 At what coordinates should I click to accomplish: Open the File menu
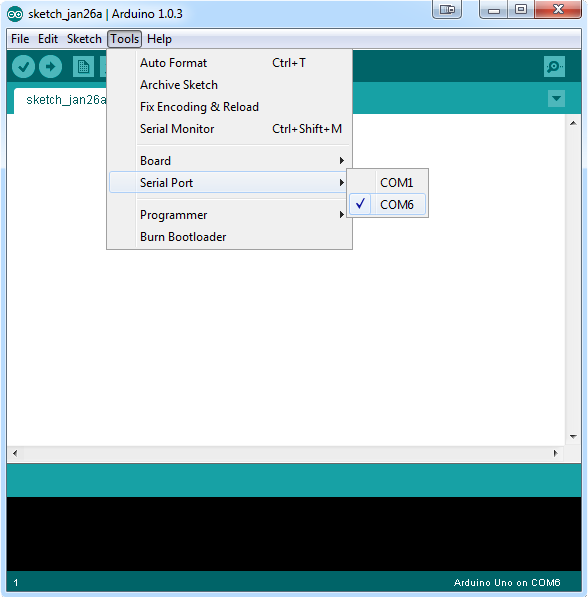(x=20, y=39)
